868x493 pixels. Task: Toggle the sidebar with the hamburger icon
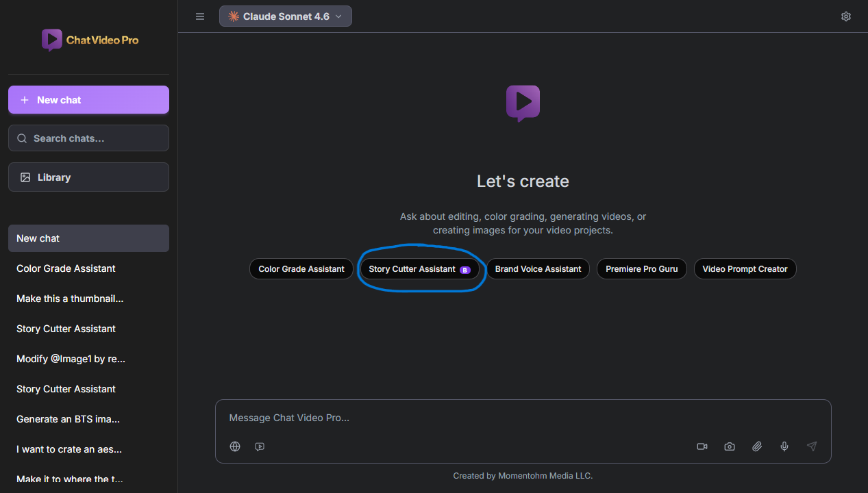200,16
